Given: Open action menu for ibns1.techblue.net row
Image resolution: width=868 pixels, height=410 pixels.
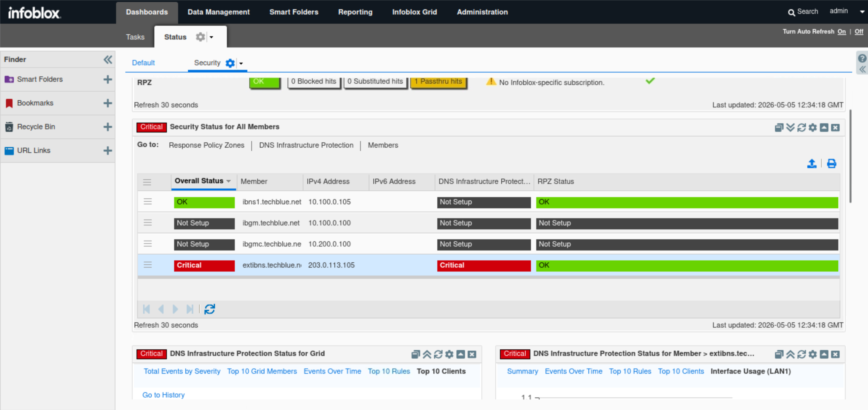Looking at the screenshot, I should pos(148,201).
